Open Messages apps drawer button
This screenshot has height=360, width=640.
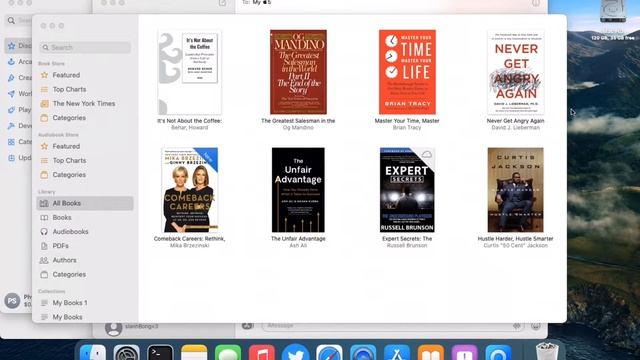click(248, 326)
